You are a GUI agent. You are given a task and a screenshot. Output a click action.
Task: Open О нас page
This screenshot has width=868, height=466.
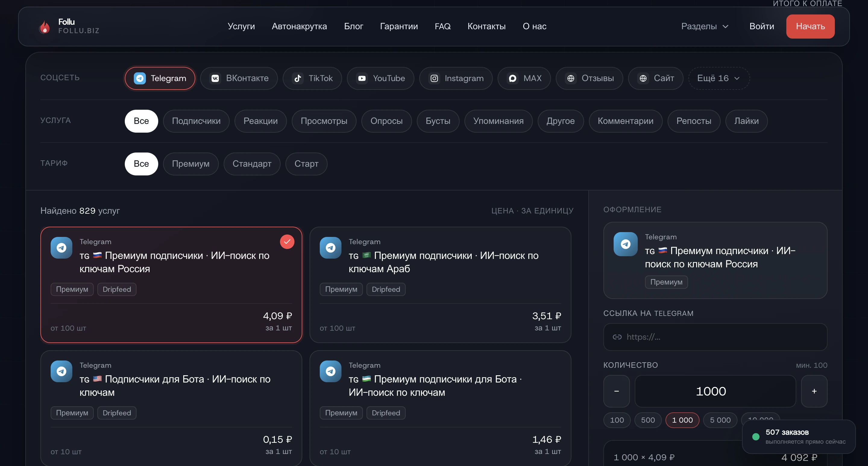point(534,26)
